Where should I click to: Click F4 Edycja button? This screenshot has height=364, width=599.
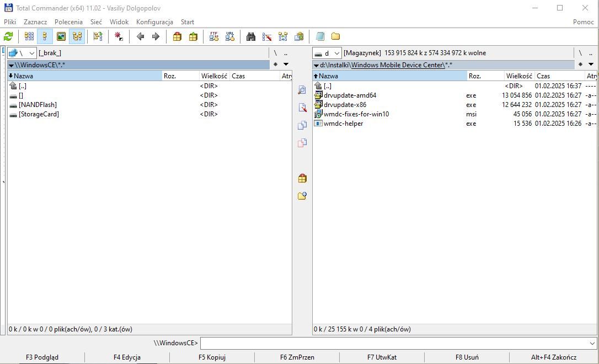coord(127,357)
